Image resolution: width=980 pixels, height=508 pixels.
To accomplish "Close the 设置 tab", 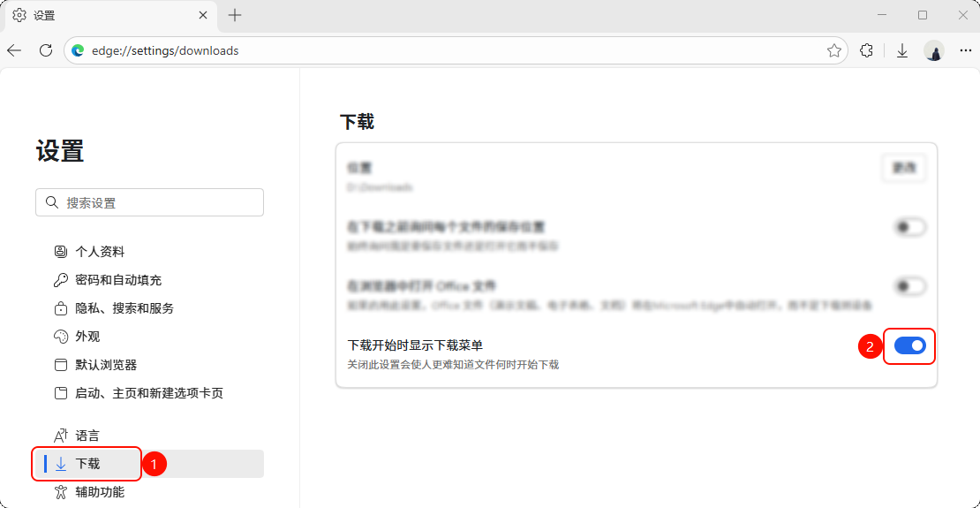I will (x=203, y=16).
